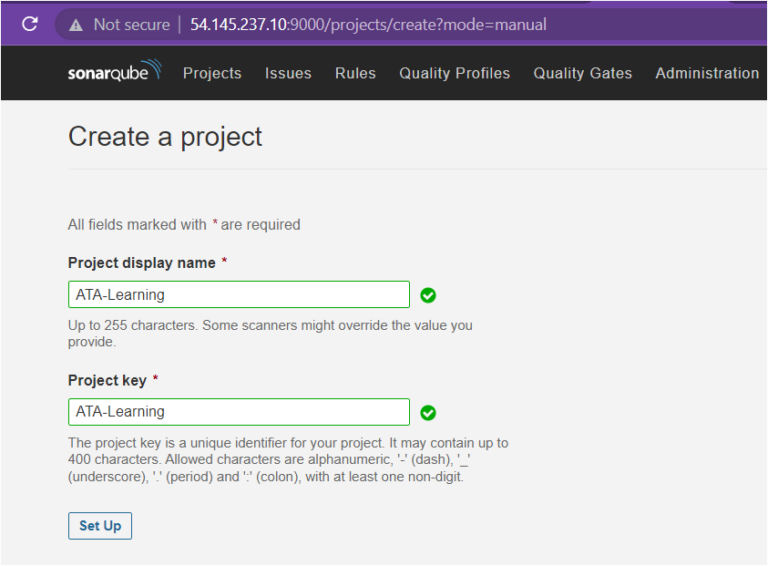The image size is (768, 566).
Task: Open the Administration menu
Action: pos(706,73)
